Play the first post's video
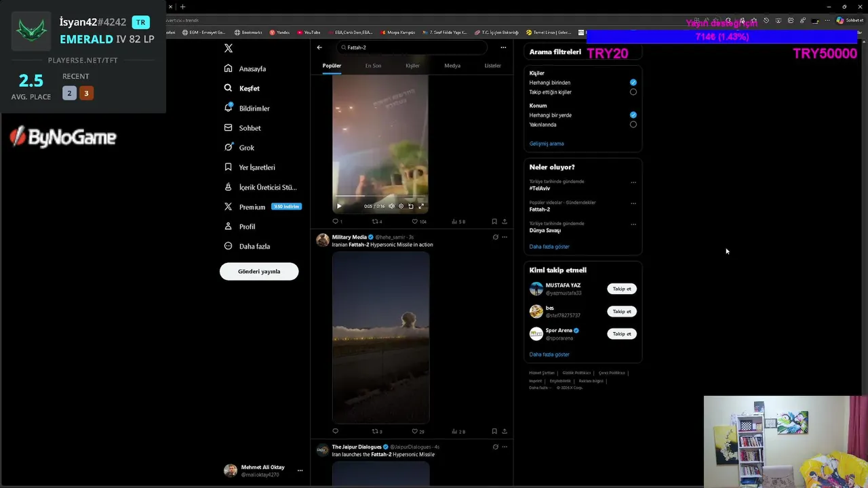Image resolution: width=868 pixels, height=488 pixels. [339, 206]
